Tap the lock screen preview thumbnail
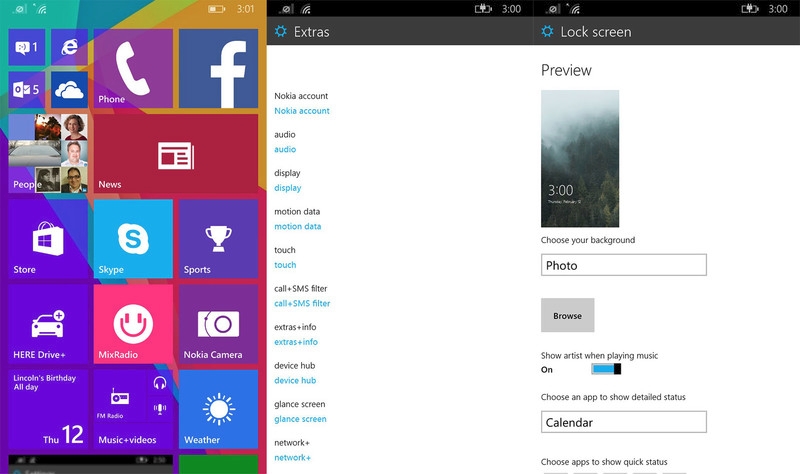 (580, 159)
